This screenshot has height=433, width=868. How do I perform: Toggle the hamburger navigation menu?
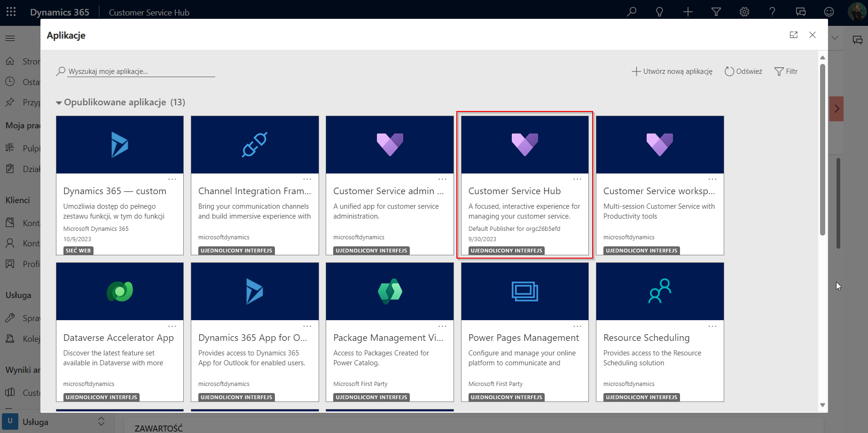coord(10,38)
